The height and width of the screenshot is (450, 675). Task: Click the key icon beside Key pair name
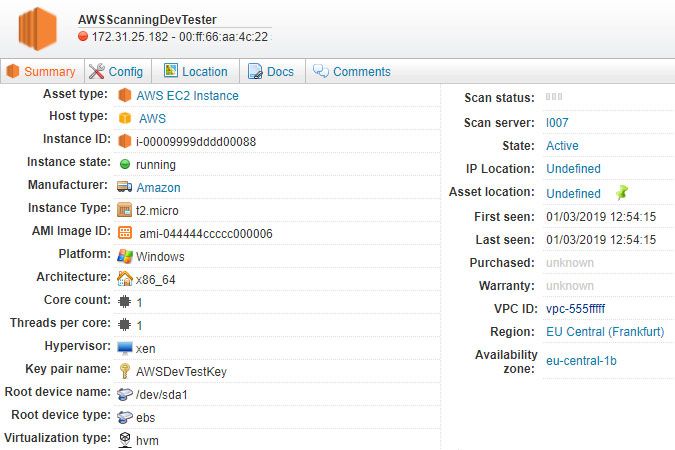coord(125,371)
